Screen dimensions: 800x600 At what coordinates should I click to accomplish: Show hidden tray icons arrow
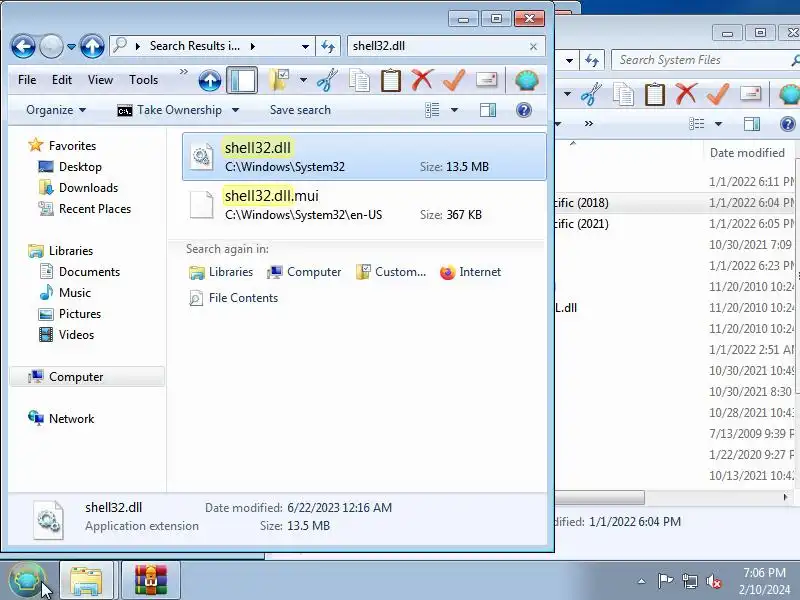coord(641,581)
